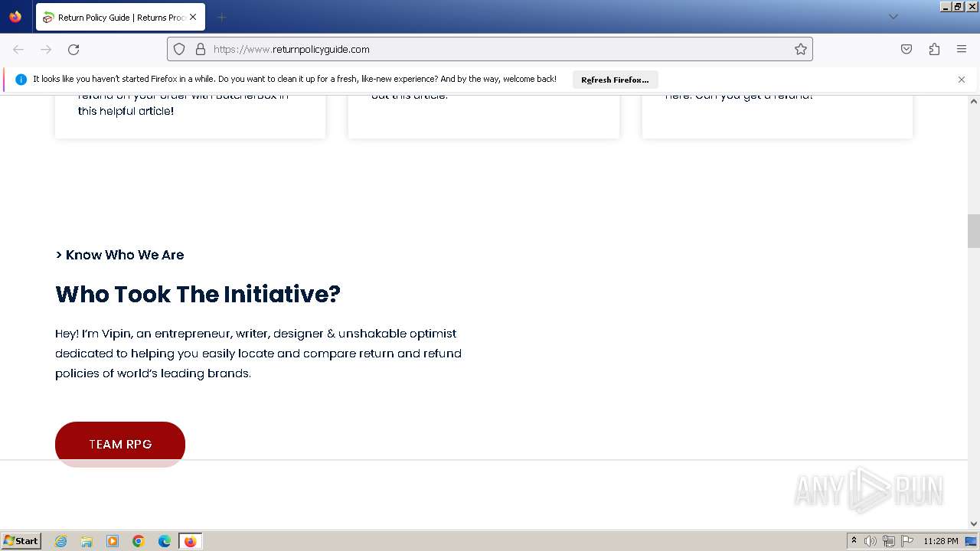Launch Internet Explorer from taskbar
The height and width of the screenshot is (551, 980).
pyautogui.click(x=60, y=541)
